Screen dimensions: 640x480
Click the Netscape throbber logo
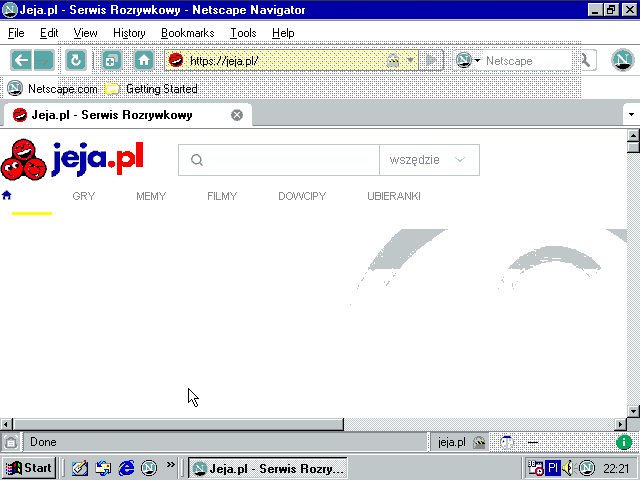coord(622,60)
